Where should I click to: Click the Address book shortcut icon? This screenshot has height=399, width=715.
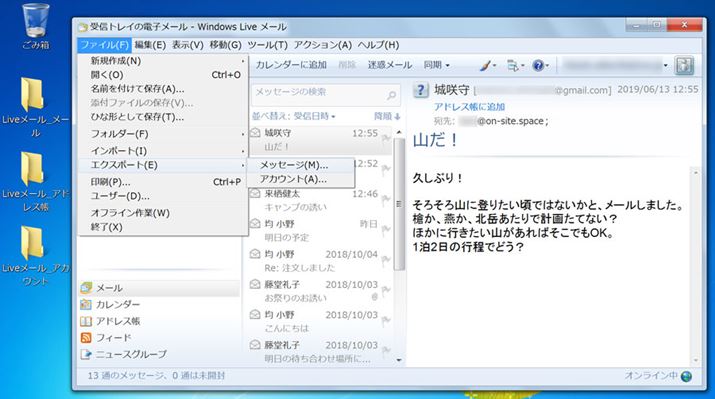[x=86, y=321]
